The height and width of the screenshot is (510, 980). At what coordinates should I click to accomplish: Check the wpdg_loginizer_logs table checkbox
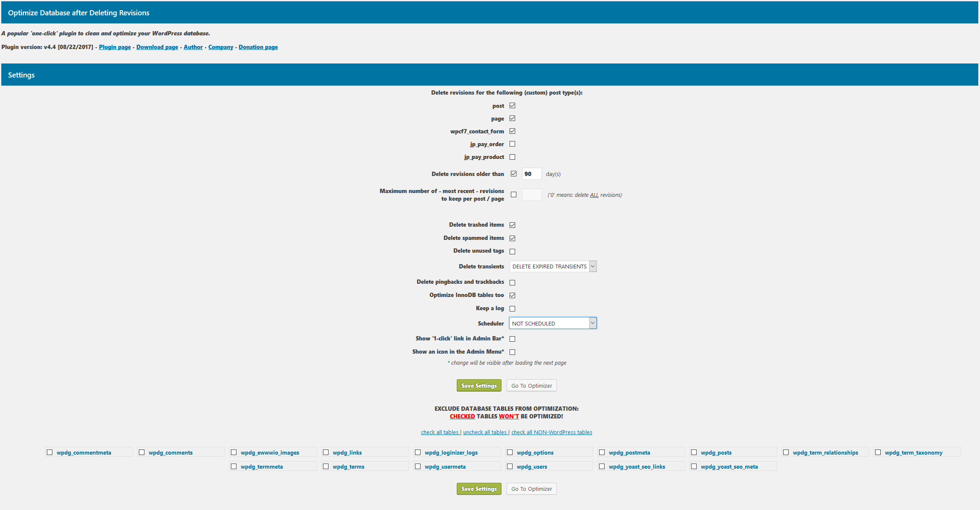[x=418, y=452]
